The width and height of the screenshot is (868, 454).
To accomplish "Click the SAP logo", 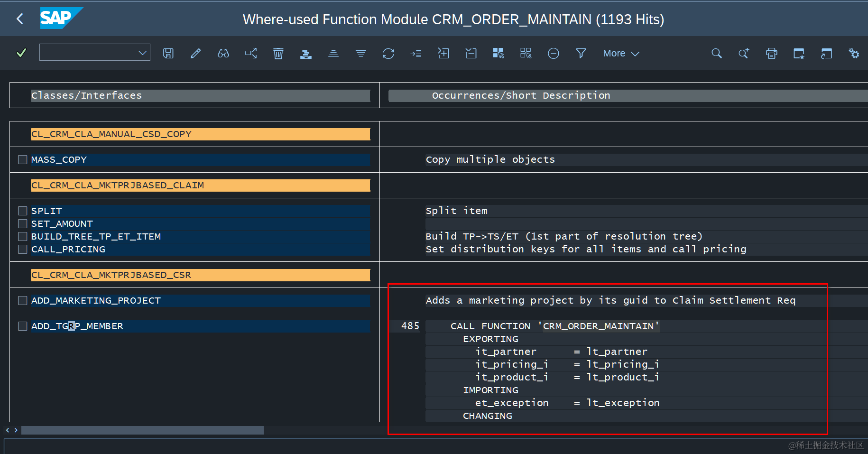I will (x=61, y=18).
